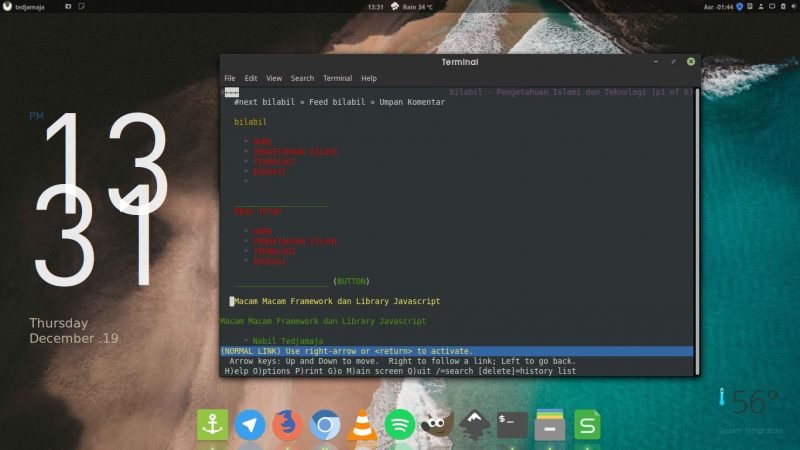
Task: Open GIMP from the dock
Action: 437,424
